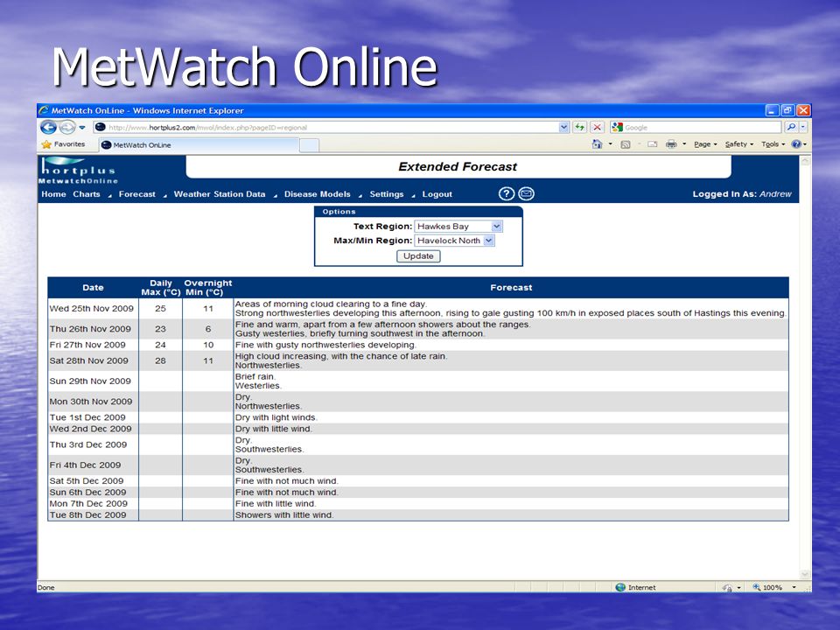Close the Internet Explorer window
The height and width of the screenshot is (630, 840).
(x=803, y=110)
